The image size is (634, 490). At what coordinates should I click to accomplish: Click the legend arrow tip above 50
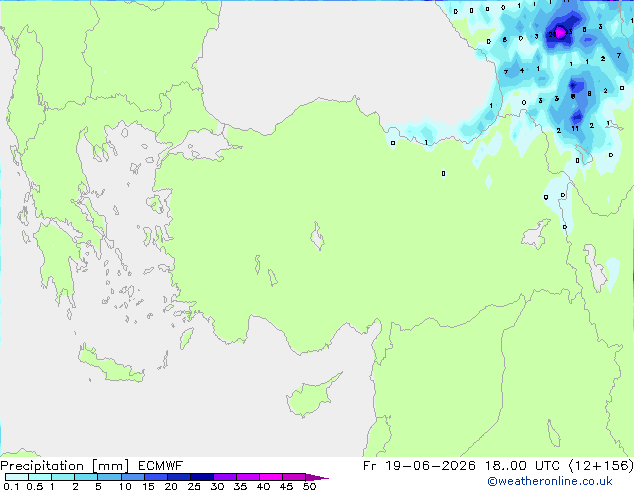(x=317, y=477)
